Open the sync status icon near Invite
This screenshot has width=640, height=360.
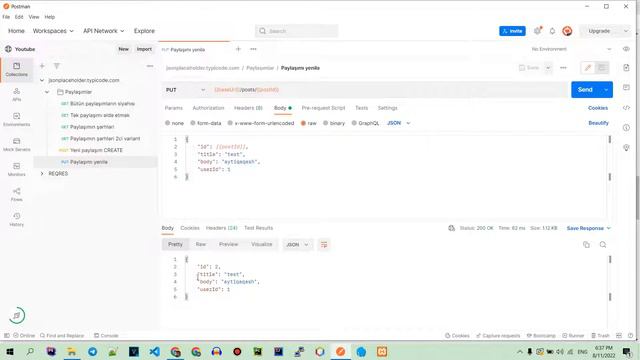point(538,31)
